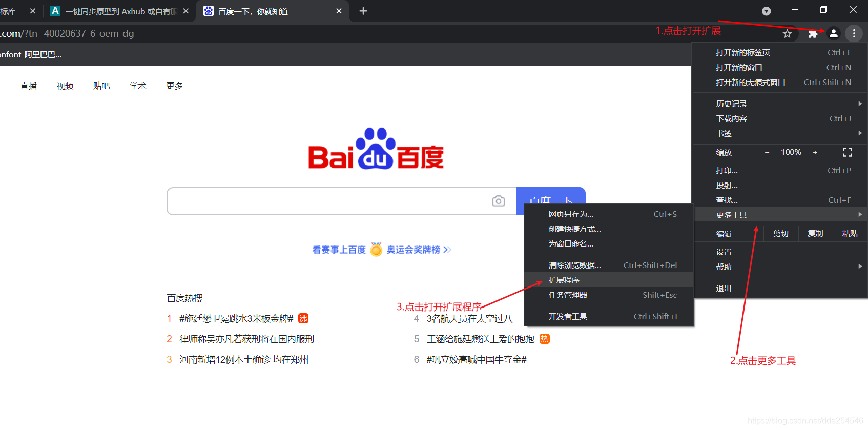
Task: Decrease zoom with the minus button
Action: tap(767, 152)
